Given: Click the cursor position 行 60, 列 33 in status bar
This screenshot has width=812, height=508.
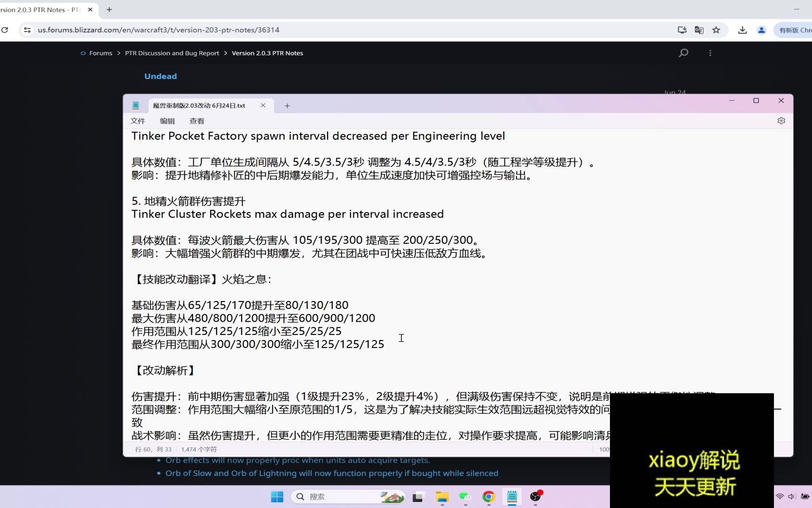Looking at the screenshot, I should (153, 450).
